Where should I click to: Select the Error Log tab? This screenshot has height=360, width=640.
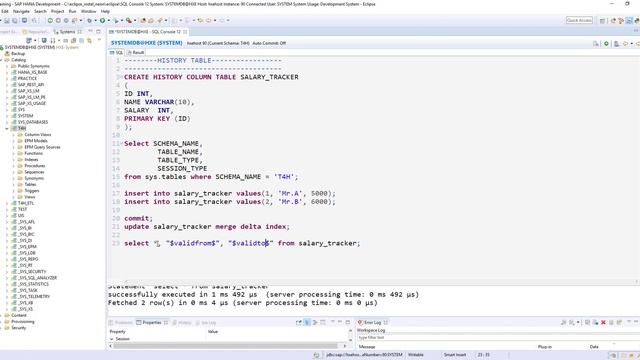372,322
